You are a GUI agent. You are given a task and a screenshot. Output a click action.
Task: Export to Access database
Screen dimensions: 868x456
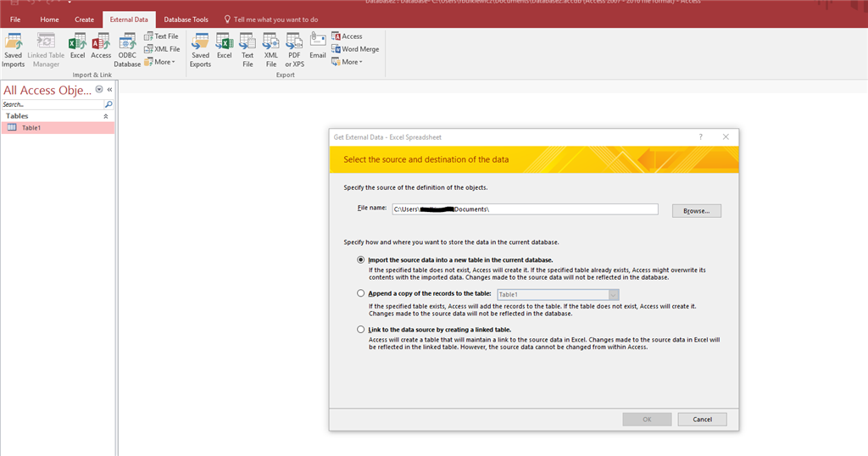pyautogui.click(x=347, y=36)
